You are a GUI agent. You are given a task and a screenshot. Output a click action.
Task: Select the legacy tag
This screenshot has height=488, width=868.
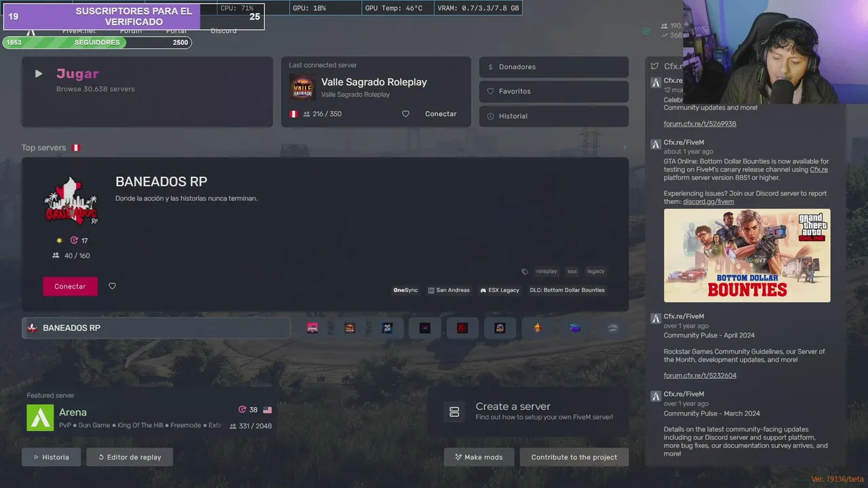point(596,271)
